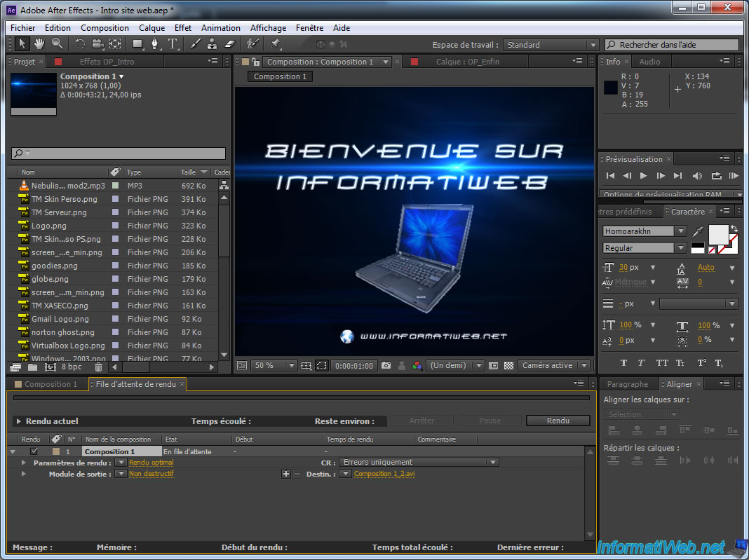Screen dimensions: 749x560
Task: Select the Pan Behind anchor tool
Action: point(115,44)
